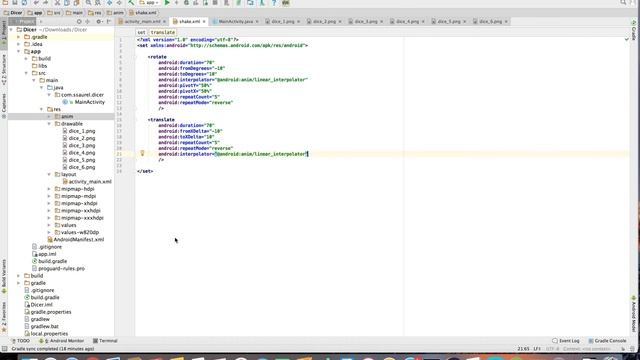The image size is (640, 360).
Task: Click the Help question mark icon
Action: click(x=274, y=2)
